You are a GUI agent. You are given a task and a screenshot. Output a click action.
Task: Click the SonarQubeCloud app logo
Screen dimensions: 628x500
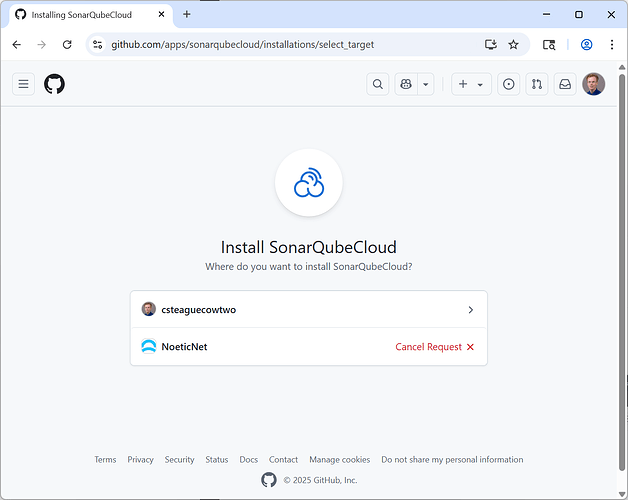click(309, 183)
